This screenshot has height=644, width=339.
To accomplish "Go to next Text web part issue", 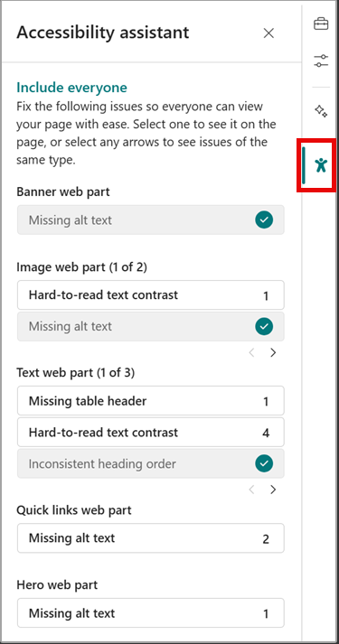I will 273,490.
